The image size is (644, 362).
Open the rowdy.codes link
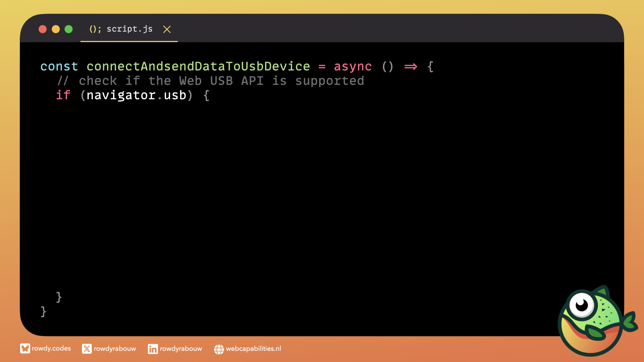click(x=51, y=349)
